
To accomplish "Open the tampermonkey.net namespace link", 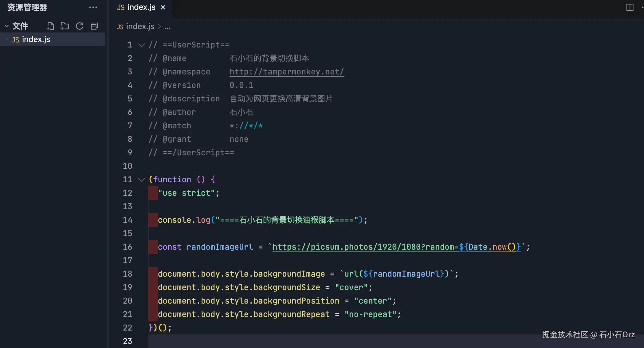I will [286, 72].
